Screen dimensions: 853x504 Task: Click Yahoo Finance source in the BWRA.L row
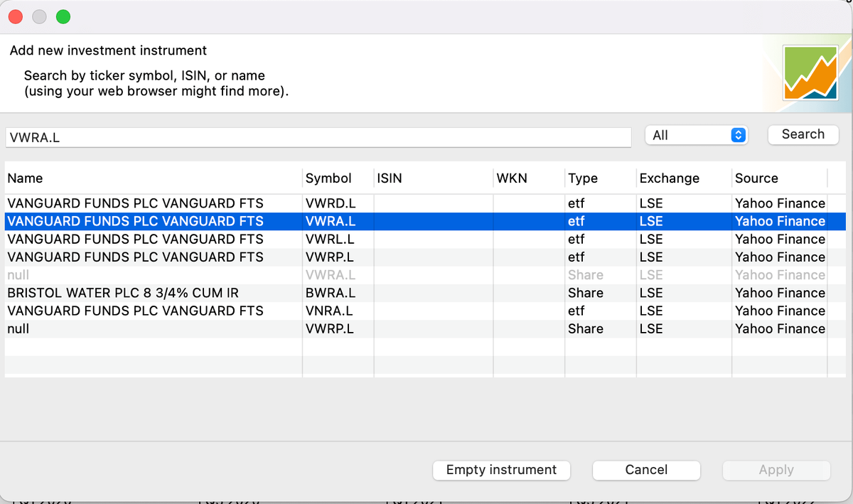pyautogui.click(x=780, y=293)
